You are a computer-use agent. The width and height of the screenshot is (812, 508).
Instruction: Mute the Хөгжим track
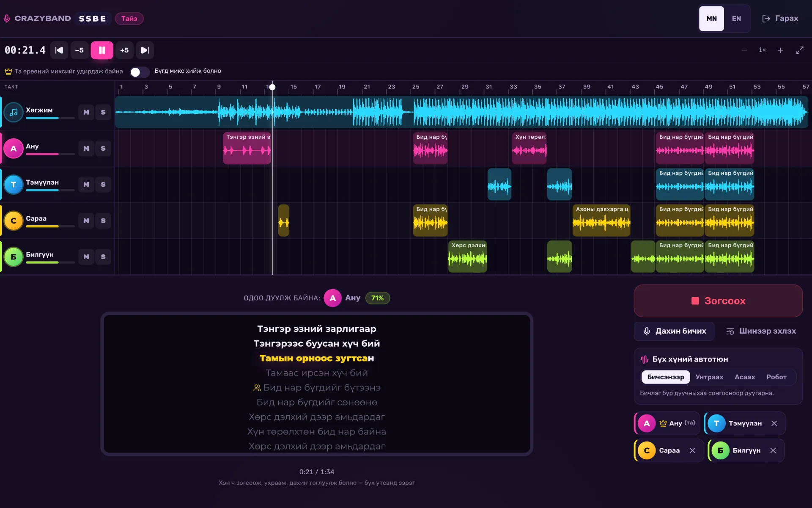tap(86, 112)
